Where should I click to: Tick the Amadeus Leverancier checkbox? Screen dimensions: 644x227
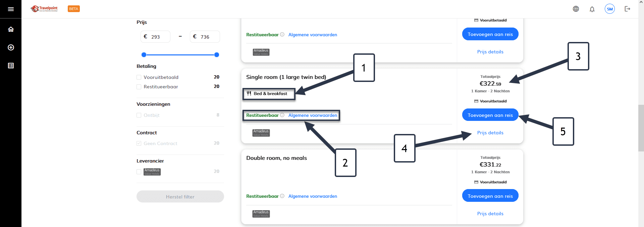[139, 172]
